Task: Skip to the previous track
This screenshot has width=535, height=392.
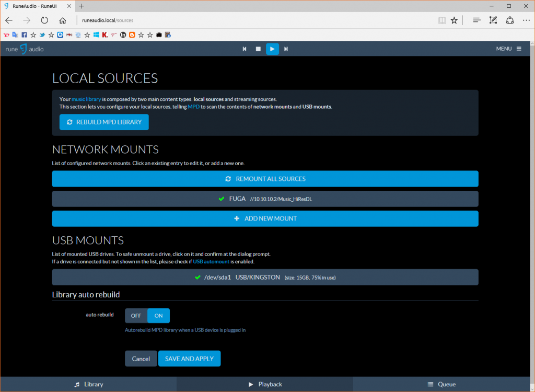Action: (x=245, y=49)
